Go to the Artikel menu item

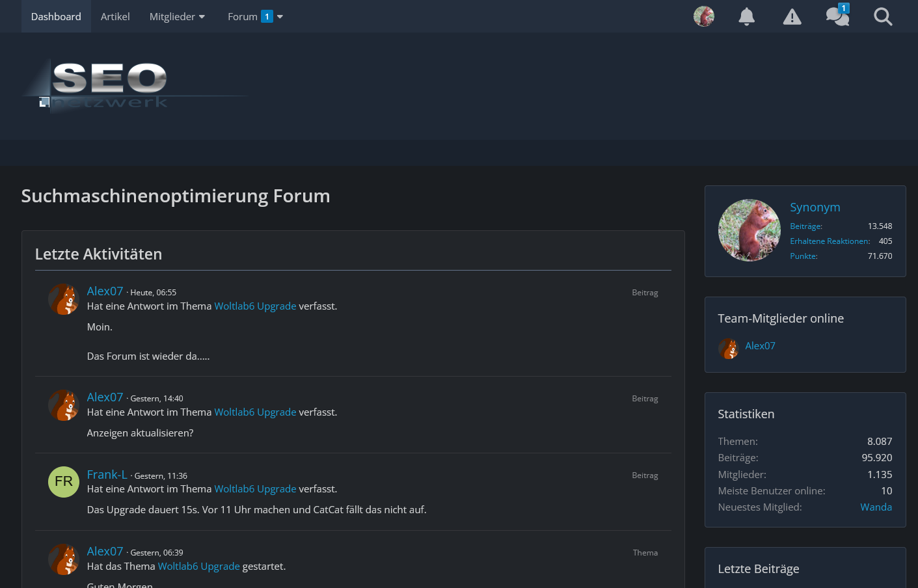tap(115, 17)
